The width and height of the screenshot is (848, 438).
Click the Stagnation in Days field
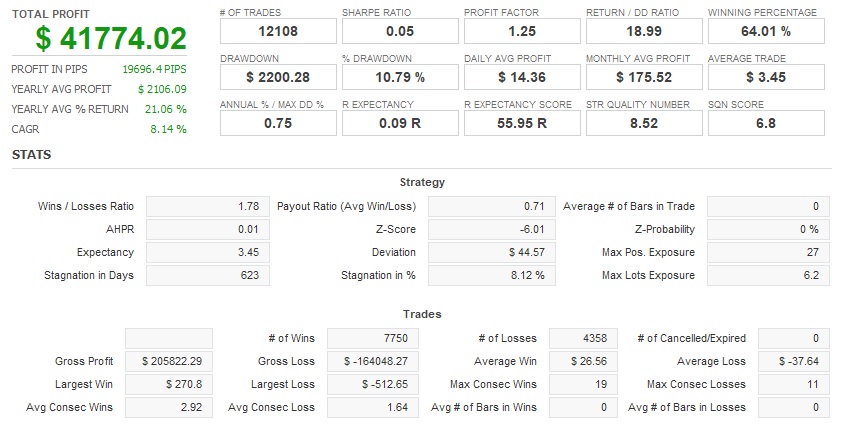click(208, 275)
